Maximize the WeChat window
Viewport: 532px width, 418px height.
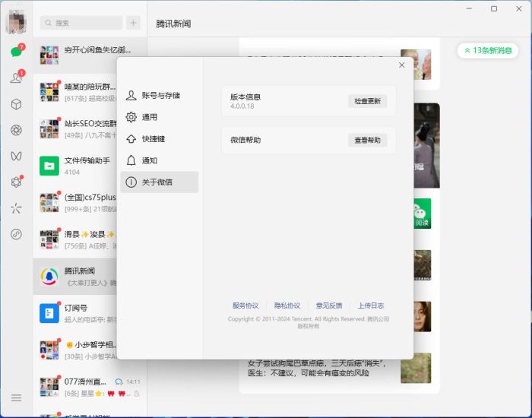[494, 9]
